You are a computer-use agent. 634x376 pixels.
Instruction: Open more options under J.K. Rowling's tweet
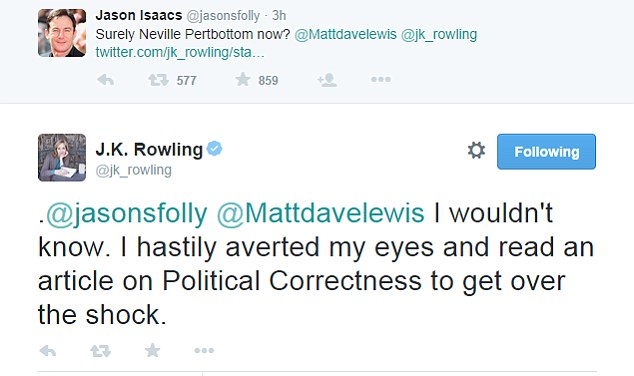(204, 350)
